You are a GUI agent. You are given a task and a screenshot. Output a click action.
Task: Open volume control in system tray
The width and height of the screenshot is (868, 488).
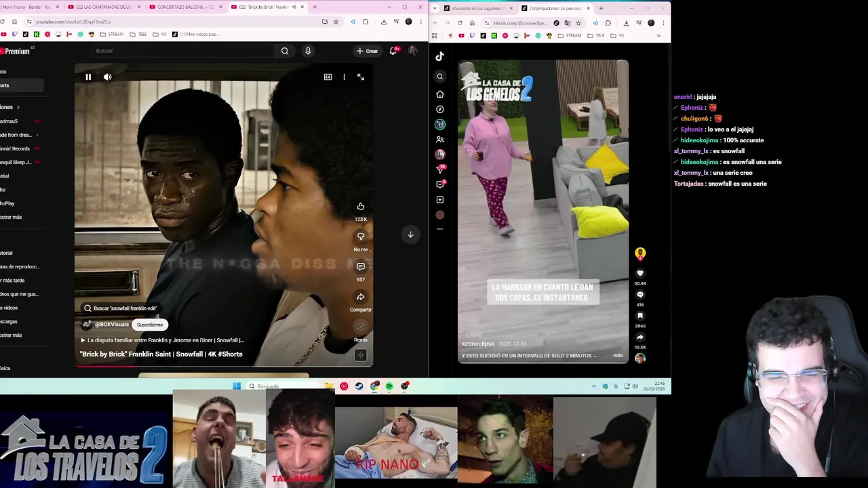[635, 386]
